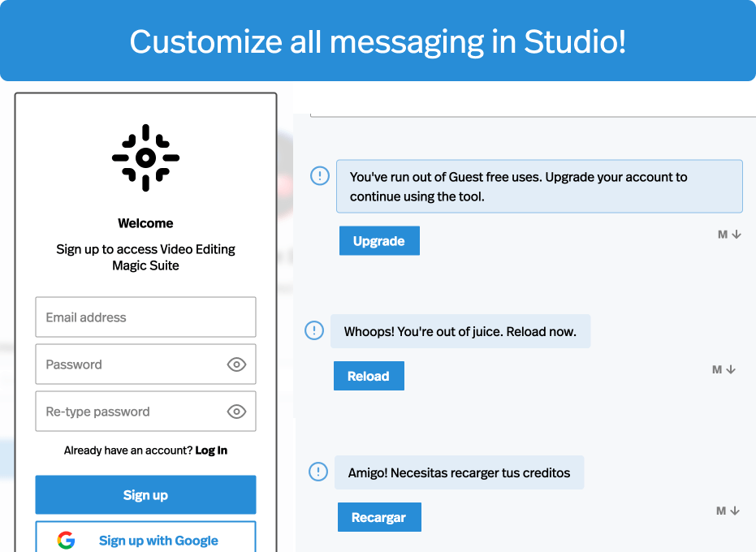The image size is (756, 552).
Task: Click the sunburst logo above Welcome
Action: 145,157
